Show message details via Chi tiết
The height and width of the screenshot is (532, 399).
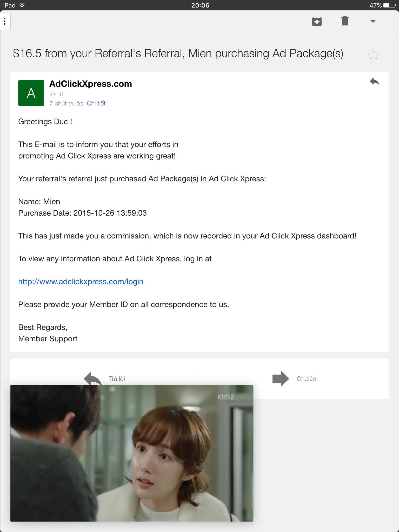pyautogui.click(x=96, y=103)
